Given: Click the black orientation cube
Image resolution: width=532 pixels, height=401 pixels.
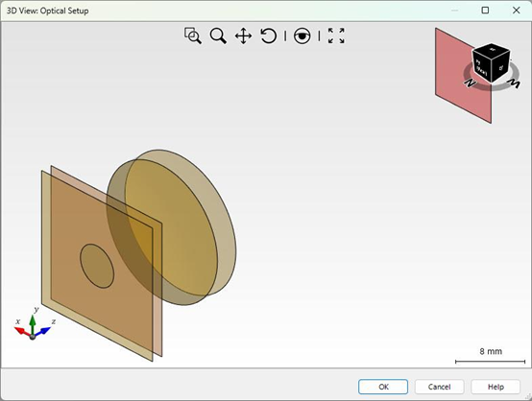Looking at the screenshot, I should point(491,62).
